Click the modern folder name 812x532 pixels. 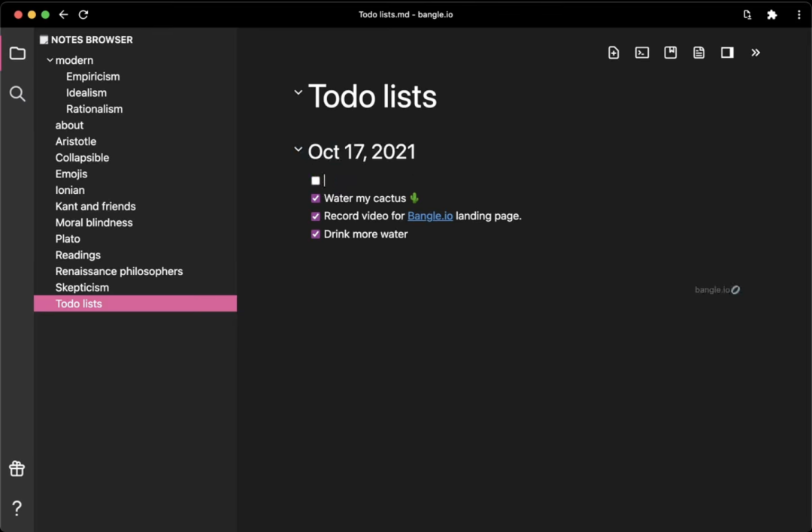coord(74,61)
